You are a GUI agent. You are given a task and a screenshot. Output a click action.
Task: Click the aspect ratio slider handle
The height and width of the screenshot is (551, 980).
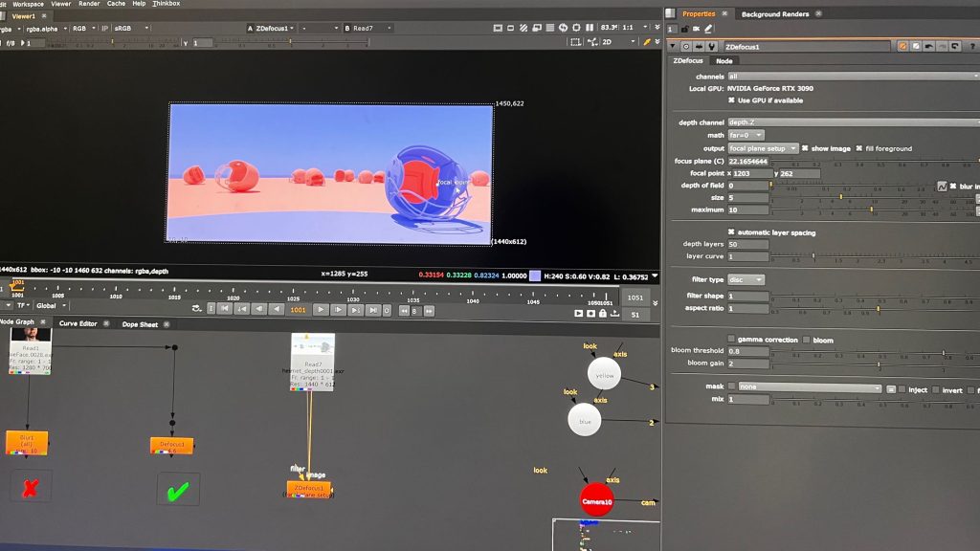coord(879,309)
